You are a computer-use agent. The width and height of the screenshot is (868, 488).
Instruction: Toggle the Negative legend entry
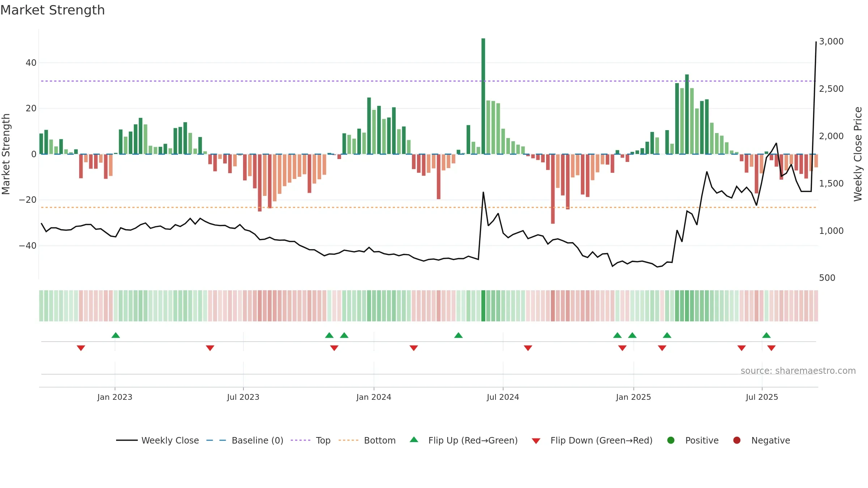(x=762, y=440)
